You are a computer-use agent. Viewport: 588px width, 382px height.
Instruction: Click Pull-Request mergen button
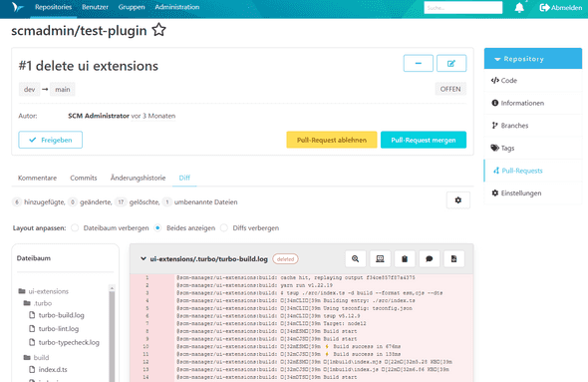click(424, 140)
